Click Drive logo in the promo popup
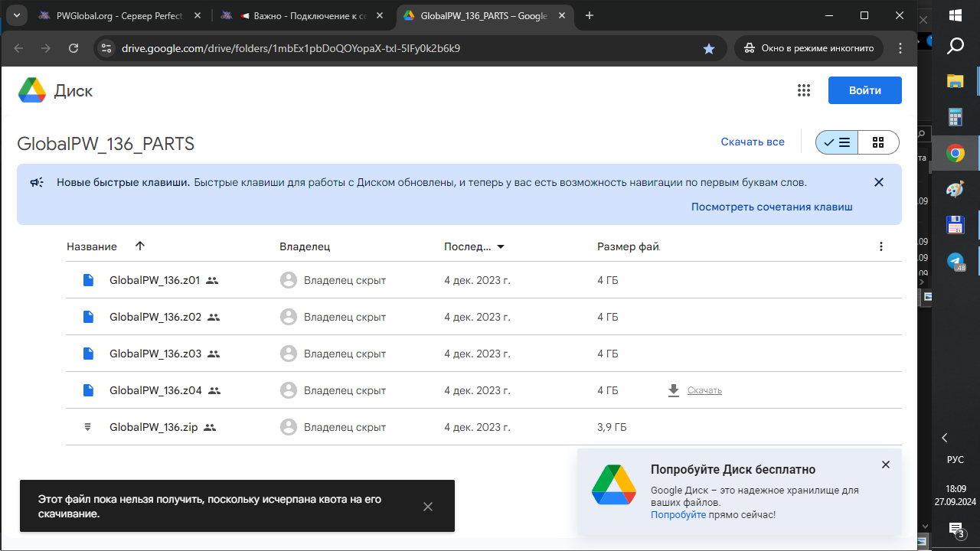The image size is (980, 551). click(x=614, y=484)
